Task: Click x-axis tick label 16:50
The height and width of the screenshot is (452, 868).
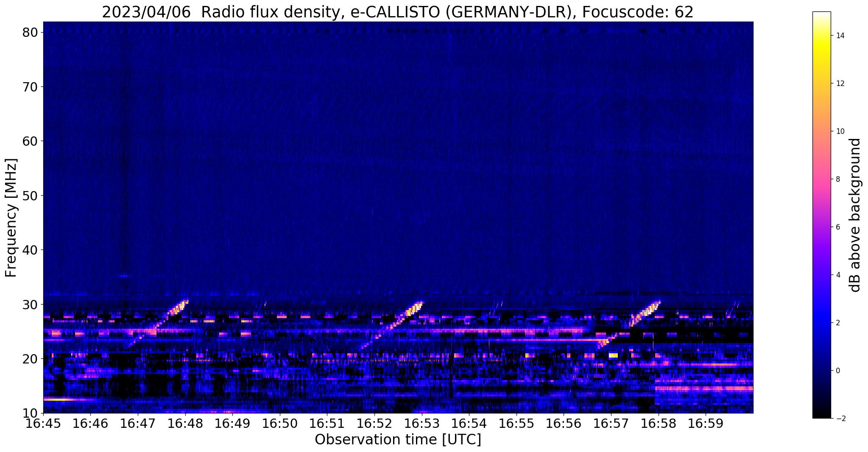Action: pyautogui.click(x=280, y=424)
